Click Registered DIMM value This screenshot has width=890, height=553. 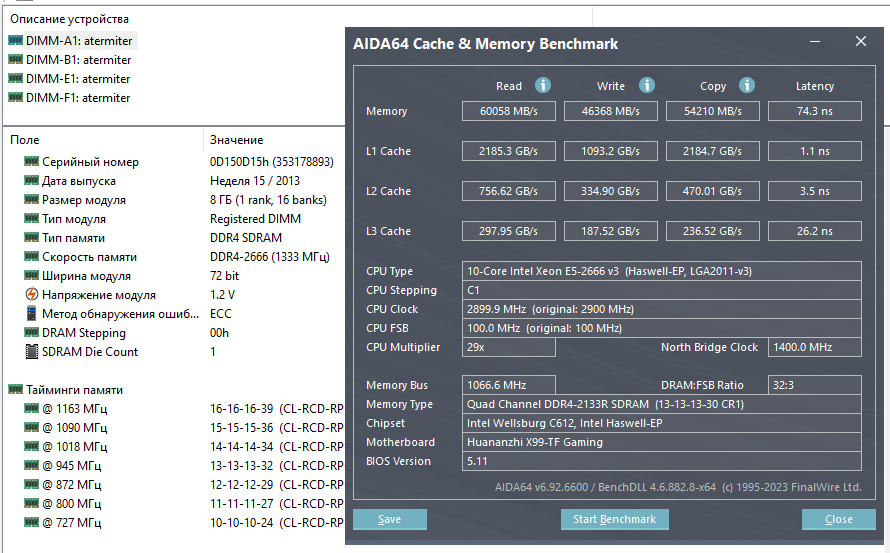[255, 219]
